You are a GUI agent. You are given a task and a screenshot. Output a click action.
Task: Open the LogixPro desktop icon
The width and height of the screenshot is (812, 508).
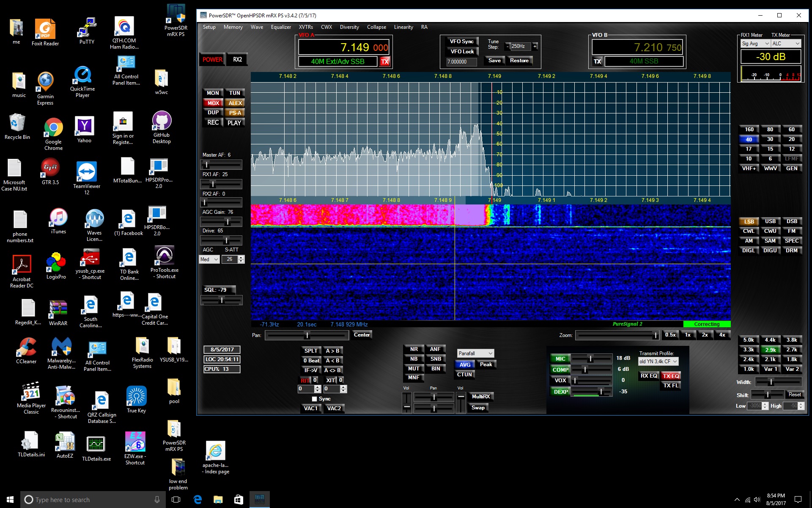click(x=56, y=266)
